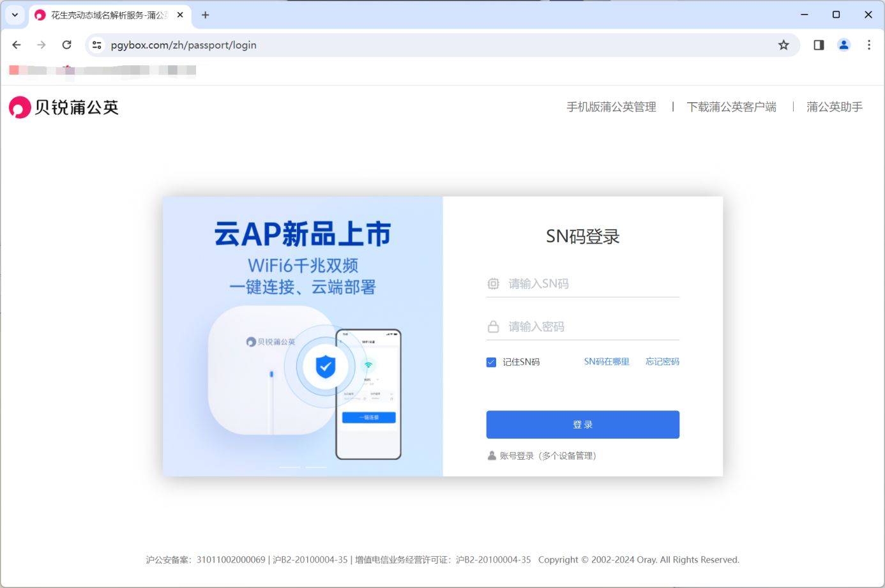The height and width of the screenshot is (588, 885).
Task: Click the 云AP新品上市 promotional banner
Action: [303, 336]
